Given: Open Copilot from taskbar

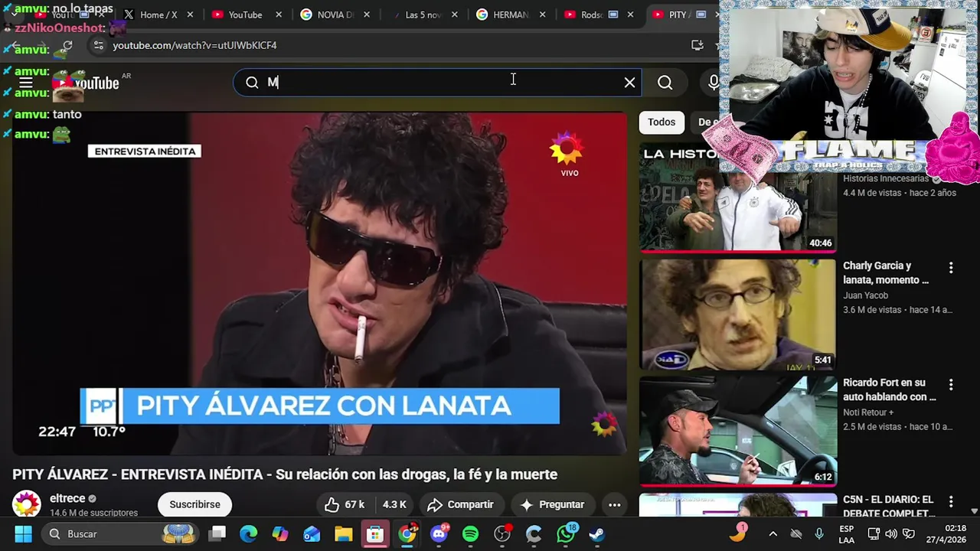Looking at the screenshot, I should [280, 533].
